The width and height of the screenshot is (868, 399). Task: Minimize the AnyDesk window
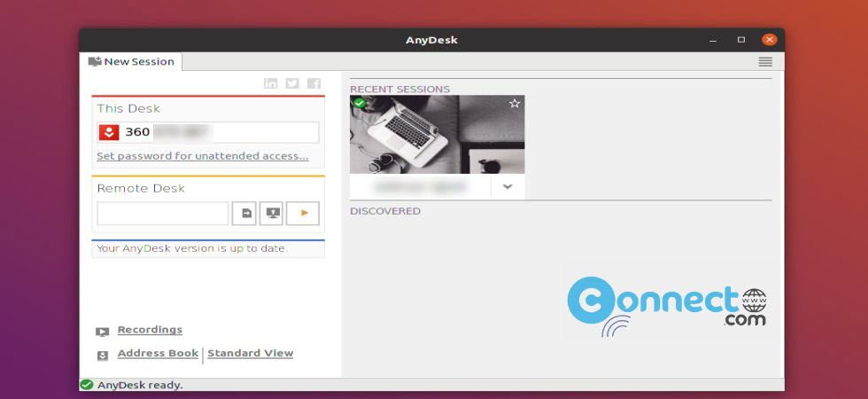click(x=713, y=40)
